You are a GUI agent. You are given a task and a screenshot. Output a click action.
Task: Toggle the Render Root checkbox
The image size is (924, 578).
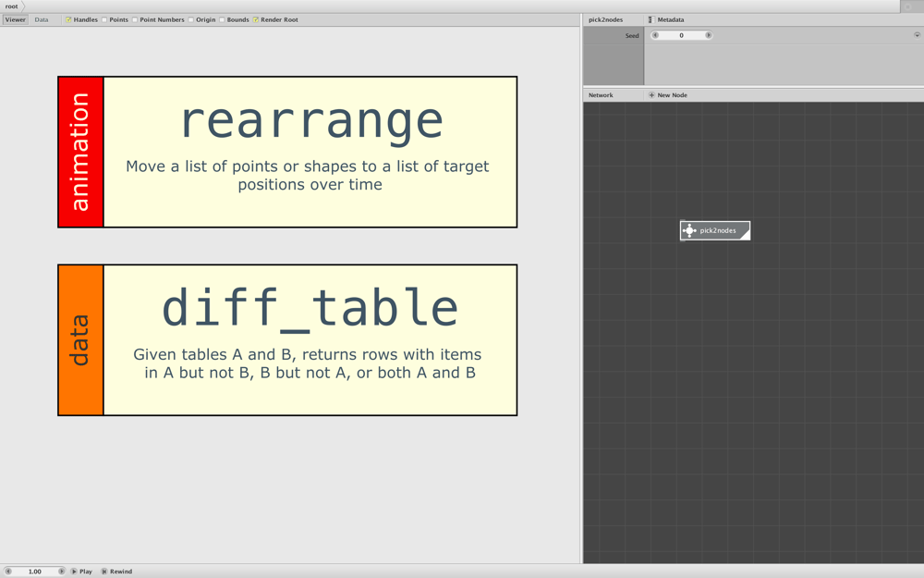(256, 19)
